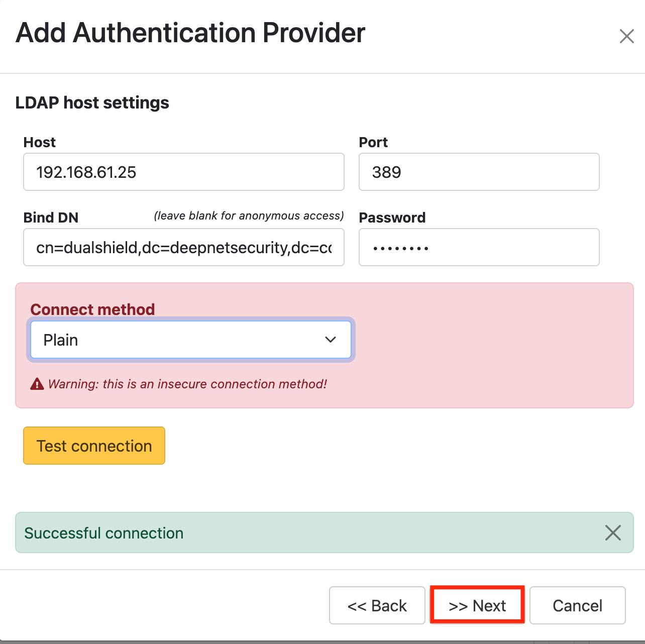The height and width of the screenshot is (644, 645).
Task: Click the Successful connection message text
Action: click(x=104, y=533)
